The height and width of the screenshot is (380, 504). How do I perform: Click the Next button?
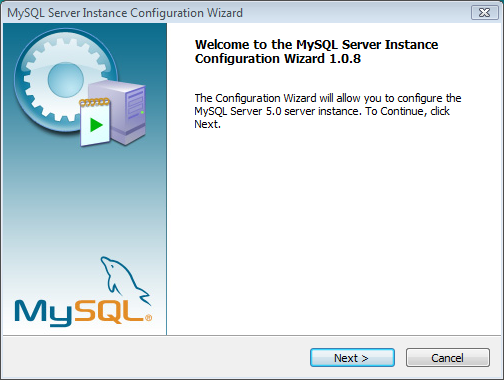352,358
